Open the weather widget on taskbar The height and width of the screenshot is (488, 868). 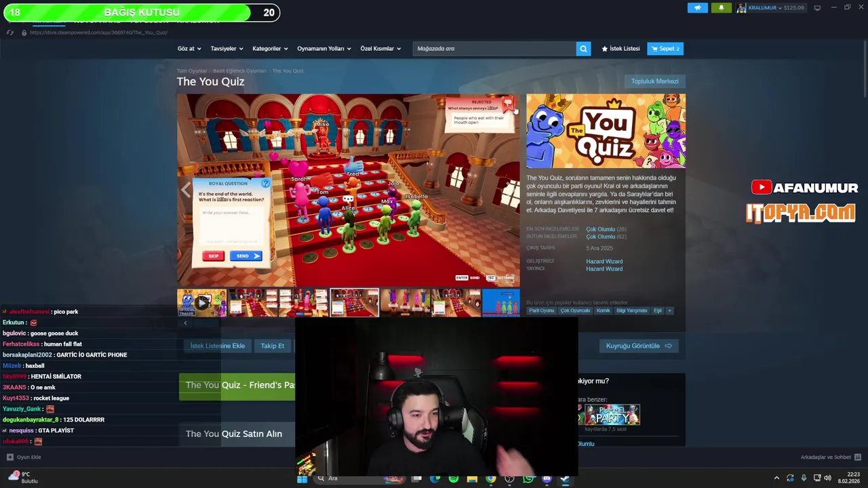pos(22,477)
